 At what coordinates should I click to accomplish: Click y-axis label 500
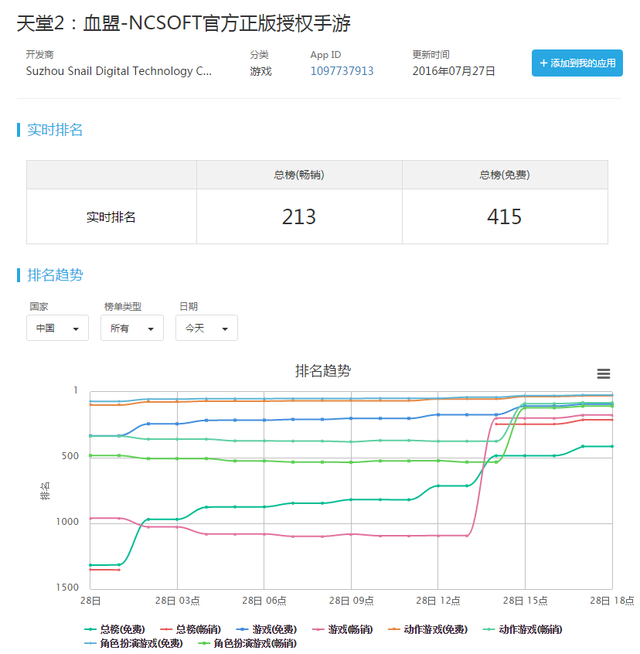click(70, 456)
